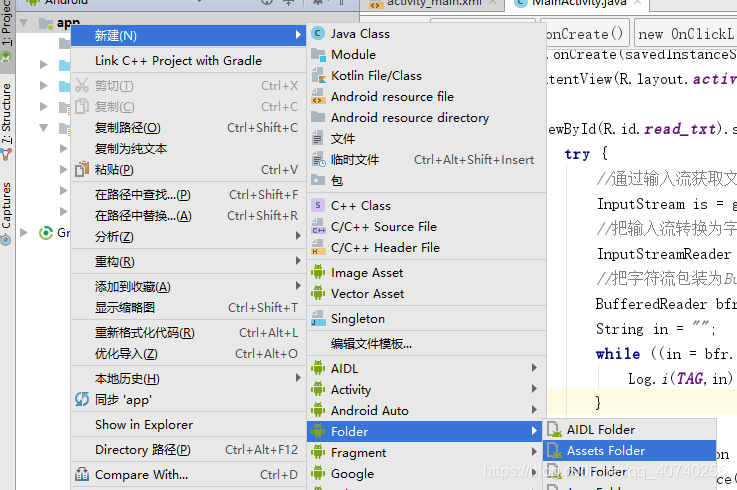The image size is (737, 490).
Task: Click the C++ Class icon
Action: [318, 205]
